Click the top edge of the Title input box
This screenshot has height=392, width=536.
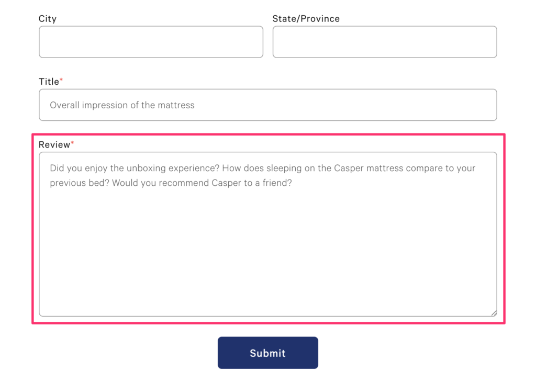[x=268, y=90]
